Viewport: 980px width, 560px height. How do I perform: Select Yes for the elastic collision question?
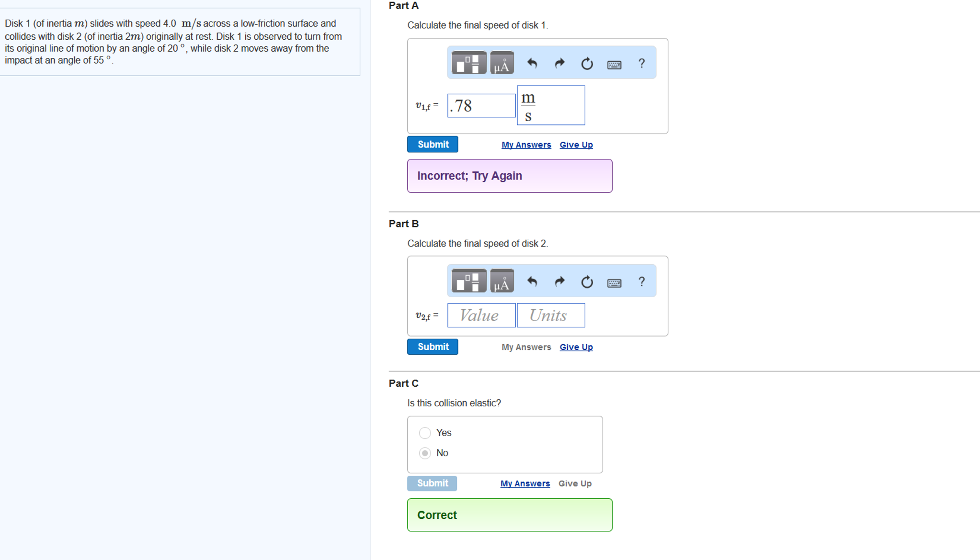(x=424, y=433)
